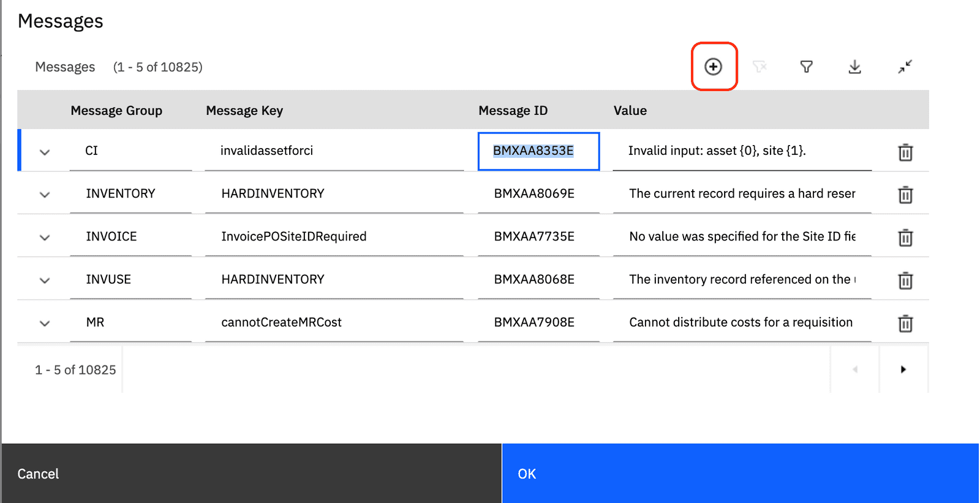Screen dimensions: 980x503
Task: Delete the INVENTORY HARDINVENTORY message row
Action: 905,195
